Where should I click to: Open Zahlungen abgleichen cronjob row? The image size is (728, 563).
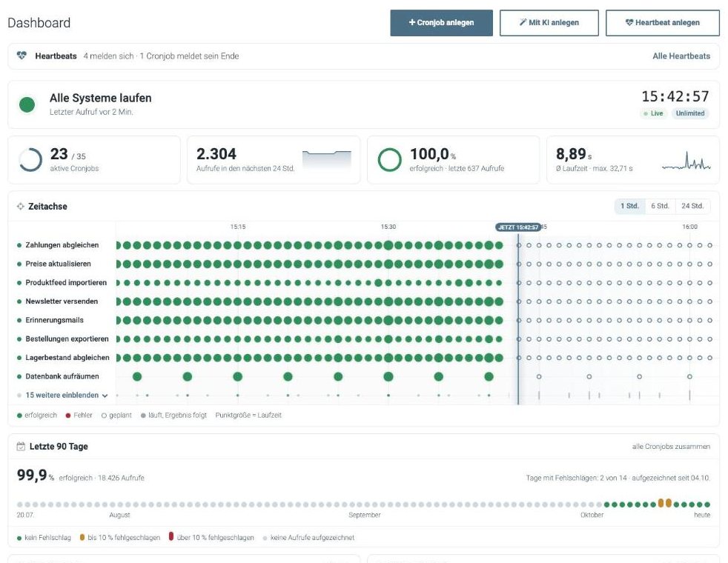coord(62,245)
